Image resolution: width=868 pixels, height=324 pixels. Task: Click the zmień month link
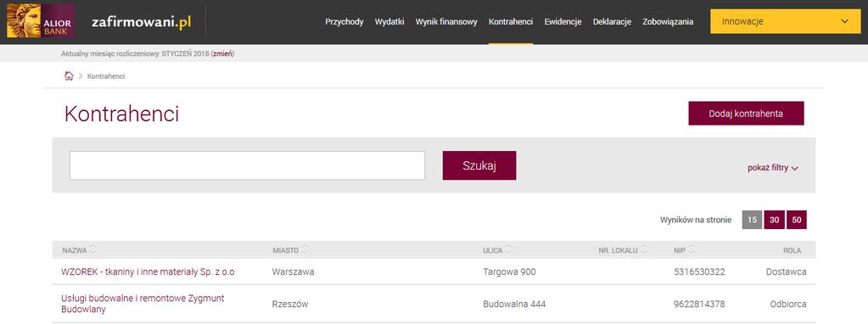[222, 53]
